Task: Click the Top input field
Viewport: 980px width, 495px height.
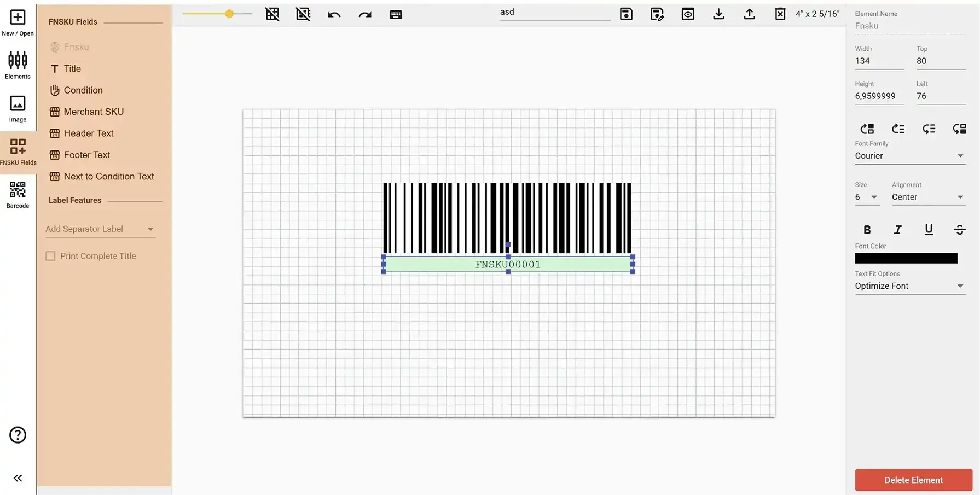Action: (x=941, y=61)
